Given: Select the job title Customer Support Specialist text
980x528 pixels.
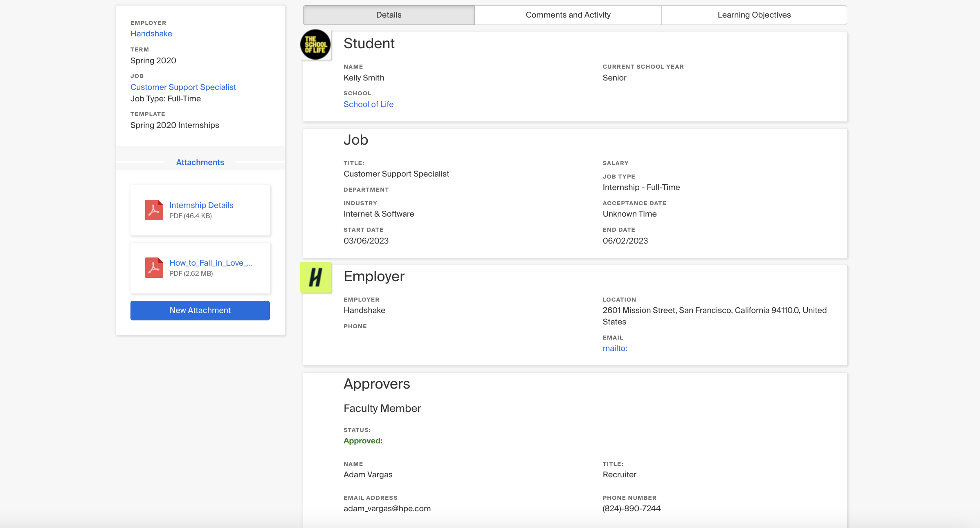Looking at the screenshot, I should click(x=396, y=174).
